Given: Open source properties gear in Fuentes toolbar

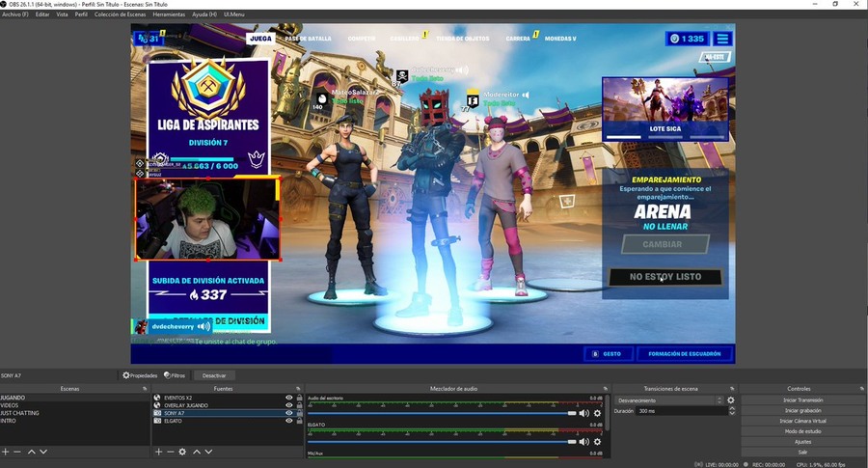Looking at the screenshot, I should (182, 452).
